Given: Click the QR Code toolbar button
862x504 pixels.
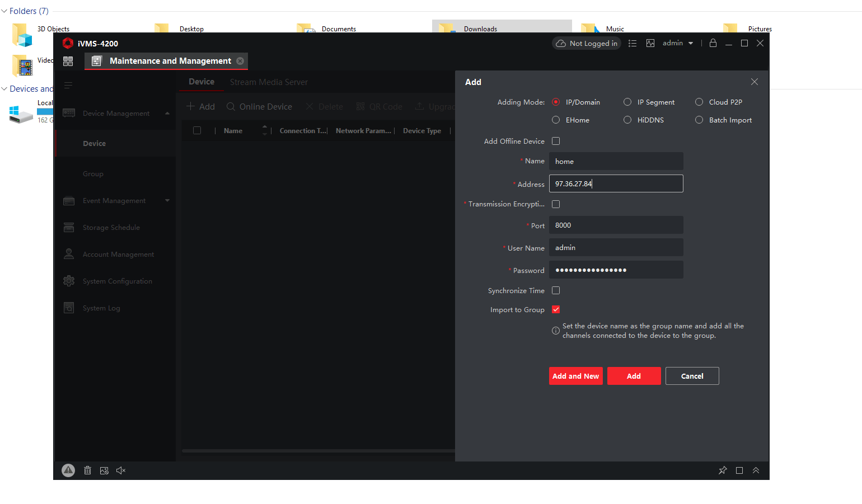Looking at the screenshot, I should coord(379,106).
